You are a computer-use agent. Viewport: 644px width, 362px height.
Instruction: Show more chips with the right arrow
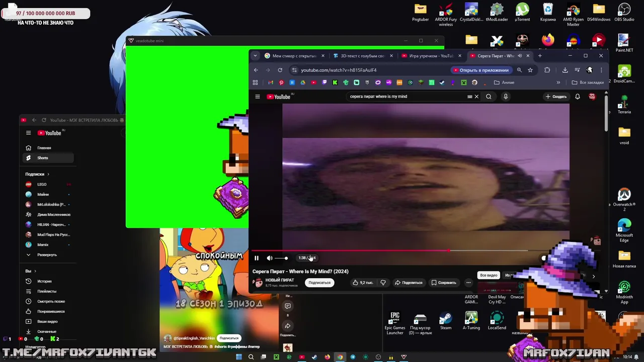[x=594, y=276]
